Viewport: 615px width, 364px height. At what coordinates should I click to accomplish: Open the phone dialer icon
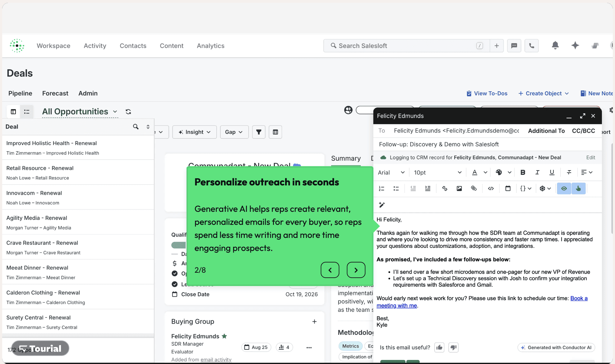point(532,46)
